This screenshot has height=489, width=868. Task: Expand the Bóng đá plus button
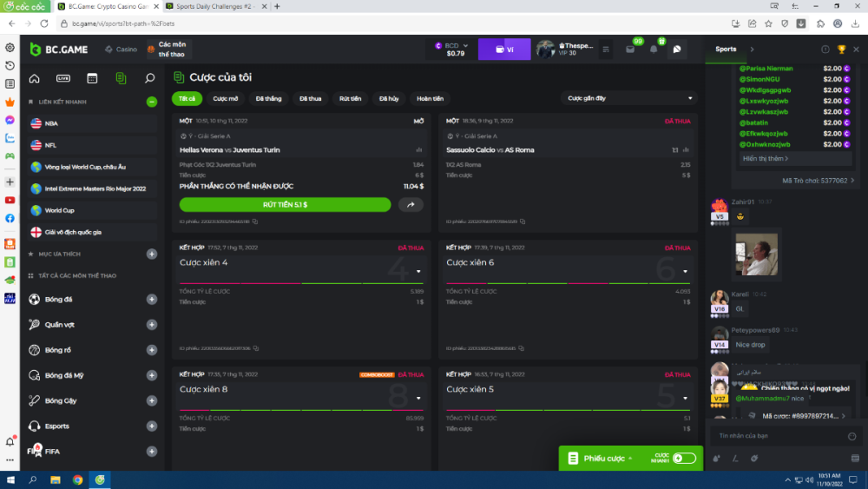point(151,300)
